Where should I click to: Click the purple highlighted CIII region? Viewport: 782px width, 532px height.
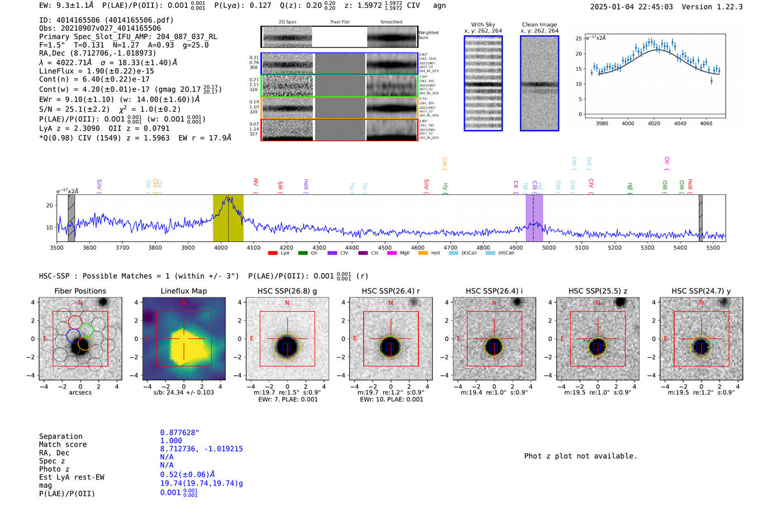pos(534,218)
